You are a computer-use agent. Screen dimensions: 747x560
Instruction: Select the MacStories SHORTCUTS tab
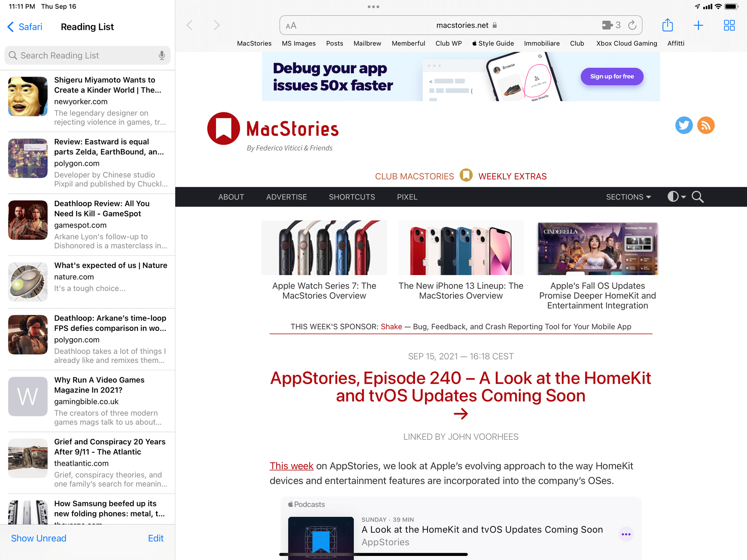click(352, 197)
